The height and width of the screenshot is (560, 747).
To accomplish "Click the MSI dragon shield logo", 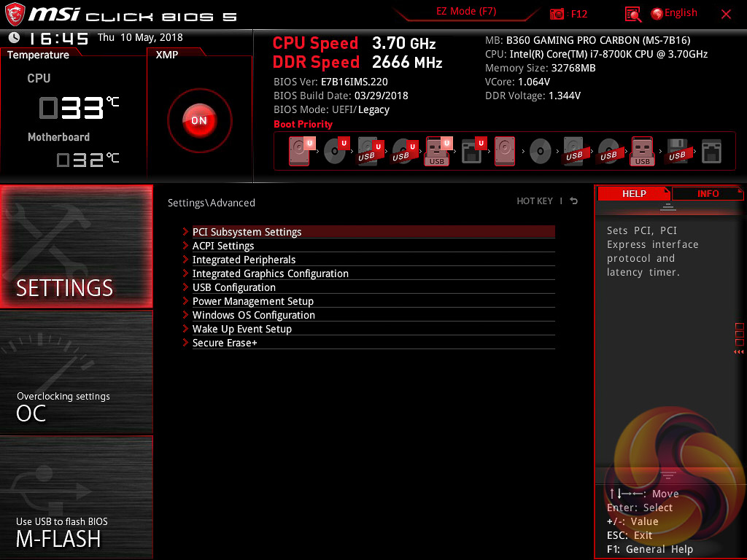I will coord(15,14).
